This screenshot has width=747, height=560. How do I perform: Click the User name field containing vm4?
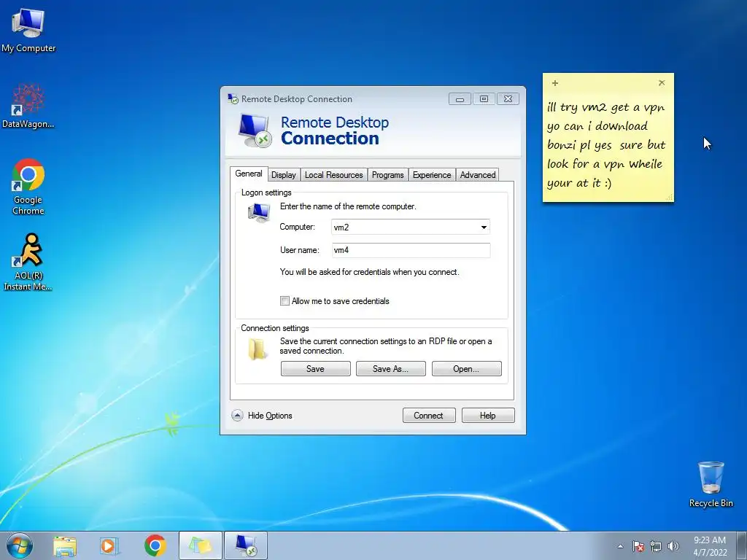tap(411, 250)
